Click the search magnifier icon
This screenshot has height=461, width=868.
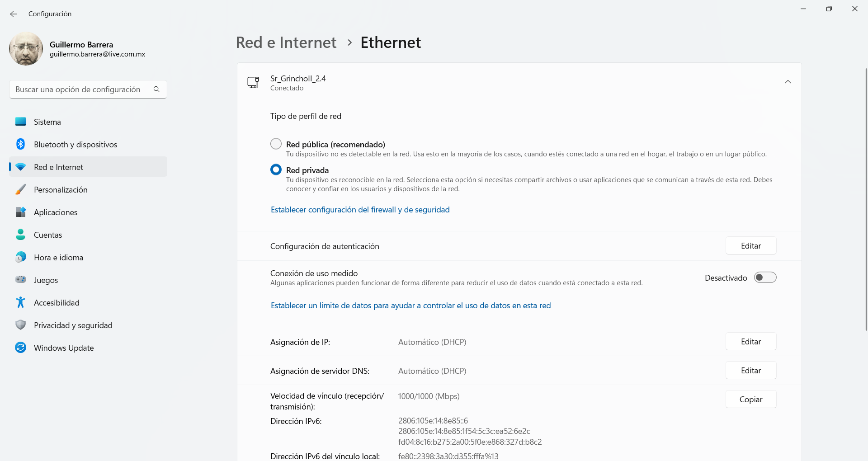(156, 89)
